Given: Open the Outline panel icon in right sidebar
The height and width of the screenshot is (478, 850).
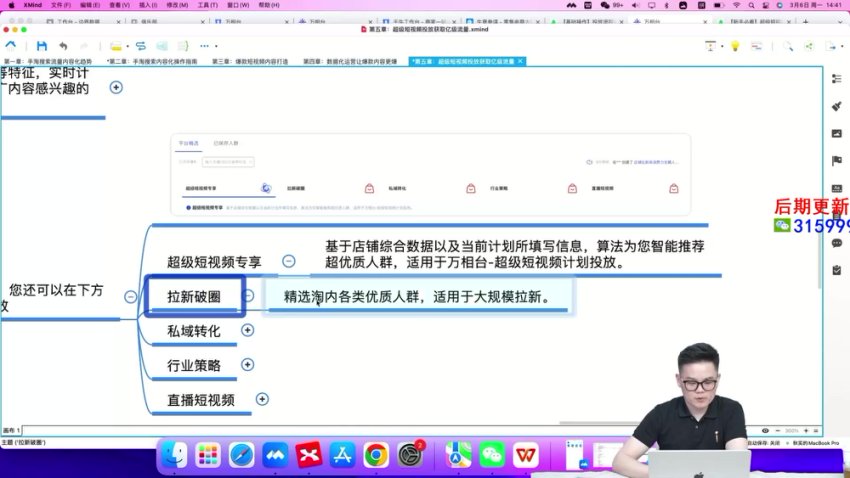Looking at the screenshot, I should coord(836,79).
